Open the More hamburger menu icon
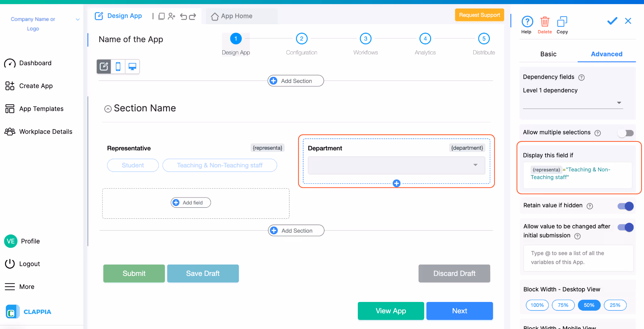The image size is (644, 329). click(x=10, y=287)
